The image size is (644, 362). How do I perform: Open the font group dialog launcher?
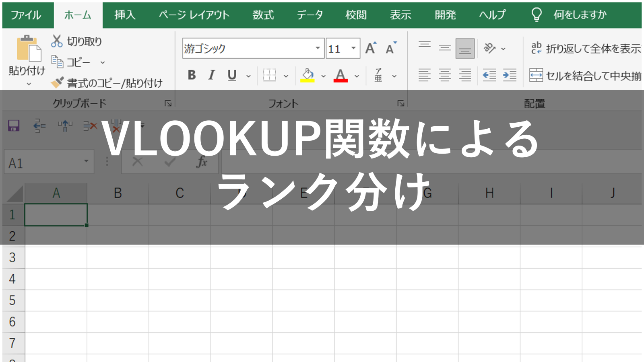point(401,103)
